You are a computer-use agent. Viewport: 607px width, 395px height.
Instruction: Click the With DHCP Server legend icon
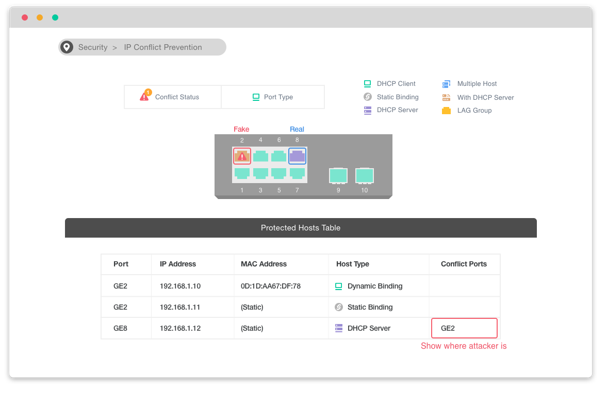coord(446,97)
